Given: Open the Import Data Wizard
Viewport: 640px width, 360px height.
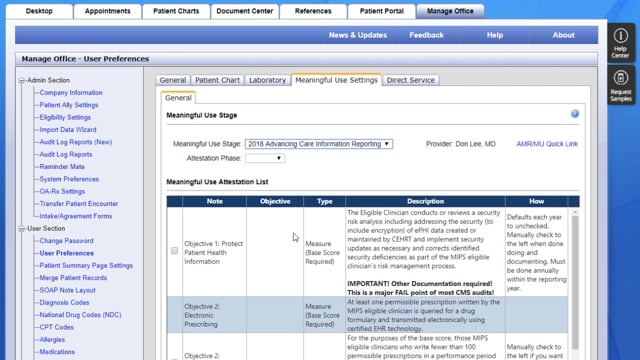Looking at the screenshot, I should (x=68, y=129).
